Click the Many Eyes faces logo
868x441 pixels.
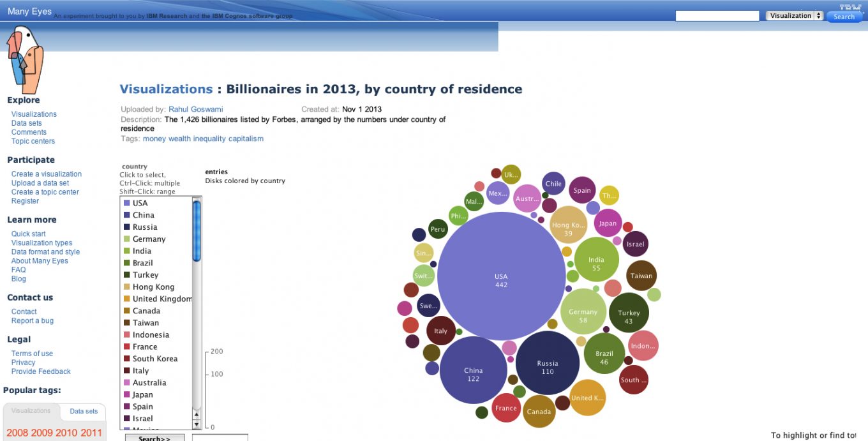pos(24,59)
